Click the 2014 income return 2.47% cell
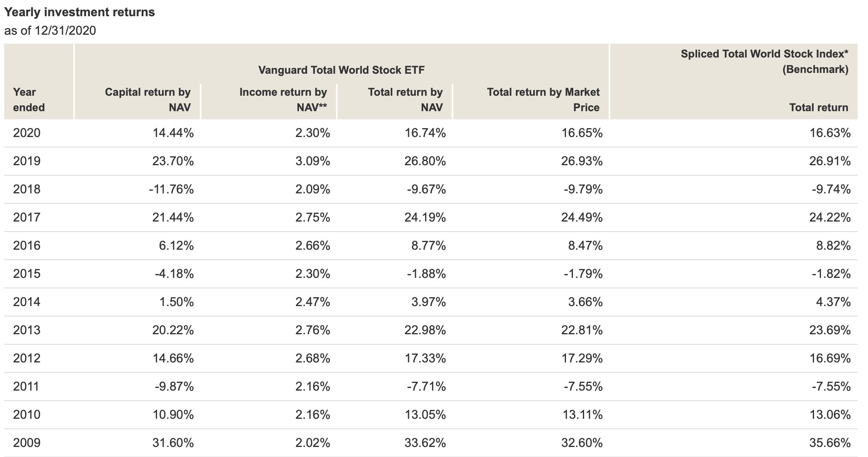The image size is (868, 457). pyautogui.click(x=312, y=302)
